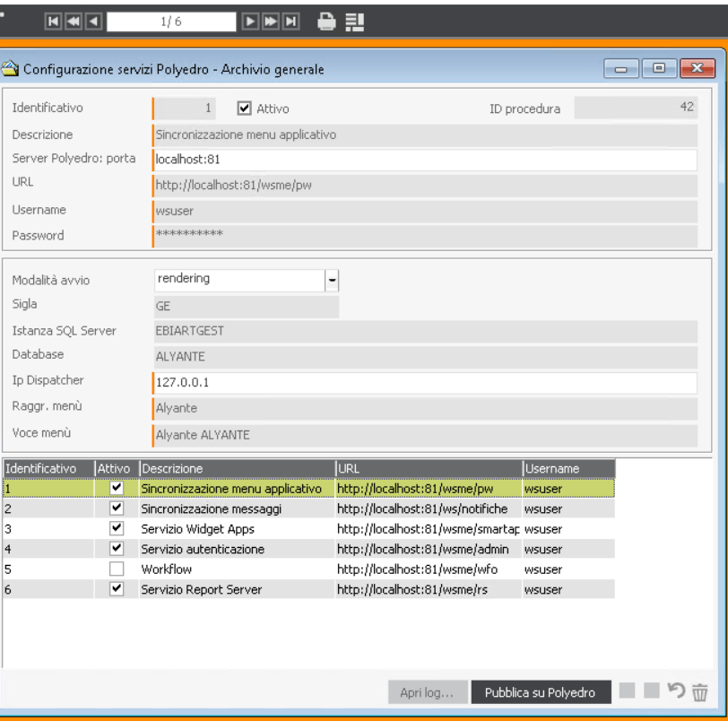
Task: Sort table by the Descrizione column header
Action: pyautogui.click(x=235, y=468)
